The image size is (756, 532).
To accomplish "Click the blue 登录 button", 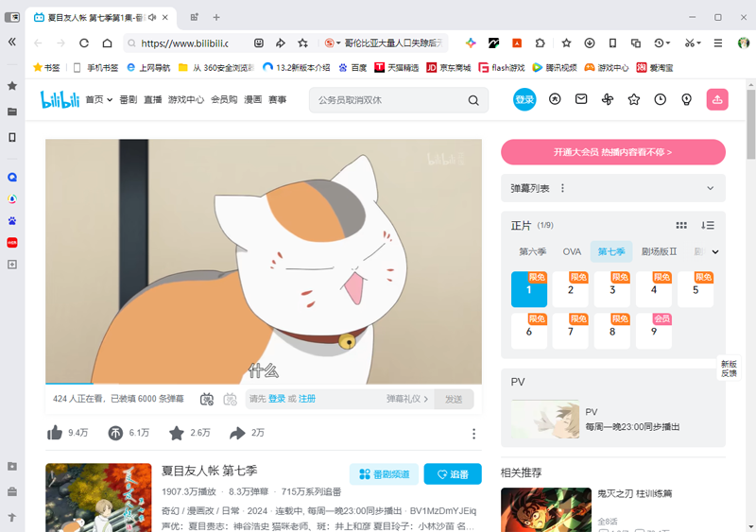I will 524,99.
